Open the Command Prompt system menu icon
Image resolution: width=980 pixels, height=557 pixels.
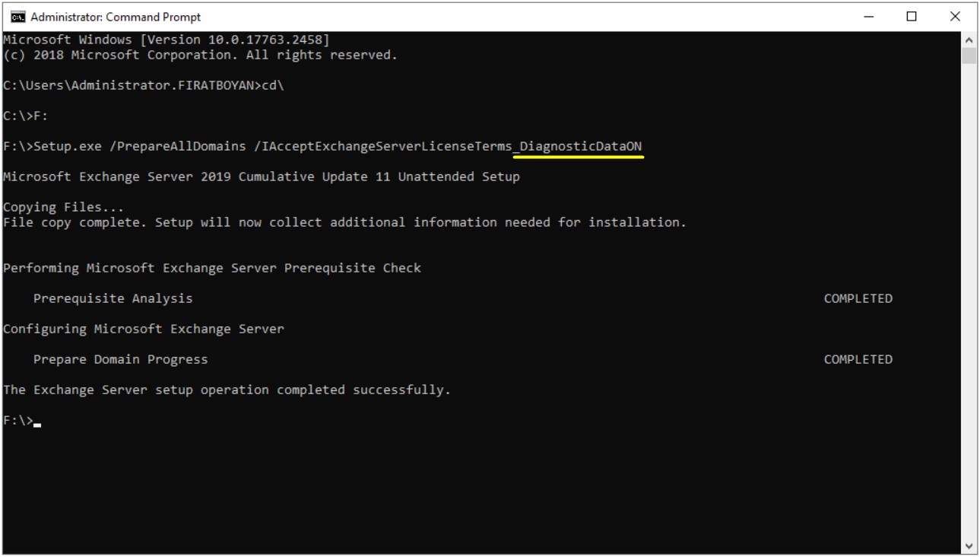(17, 17)
